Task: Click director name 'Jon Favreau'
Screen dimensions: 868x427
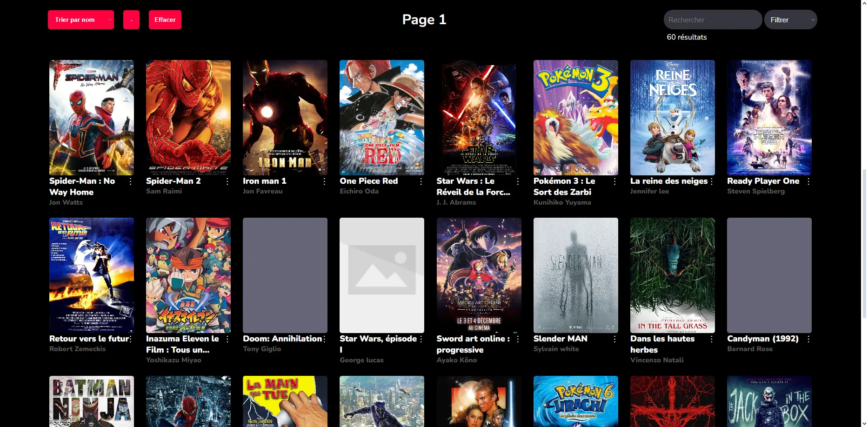Action: pos(263,191)
